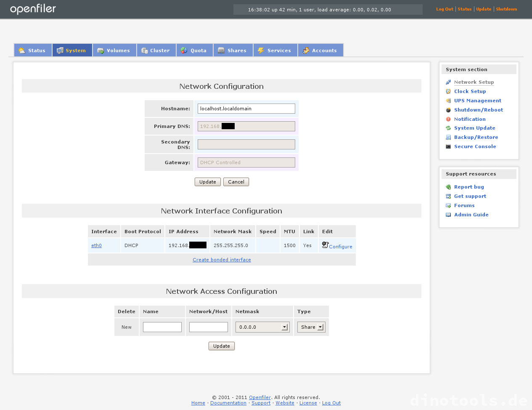Open the Backup/Restore link
The width and height of the screenshot is (532, 410).
pyautogui.click(x=476, y=137)
